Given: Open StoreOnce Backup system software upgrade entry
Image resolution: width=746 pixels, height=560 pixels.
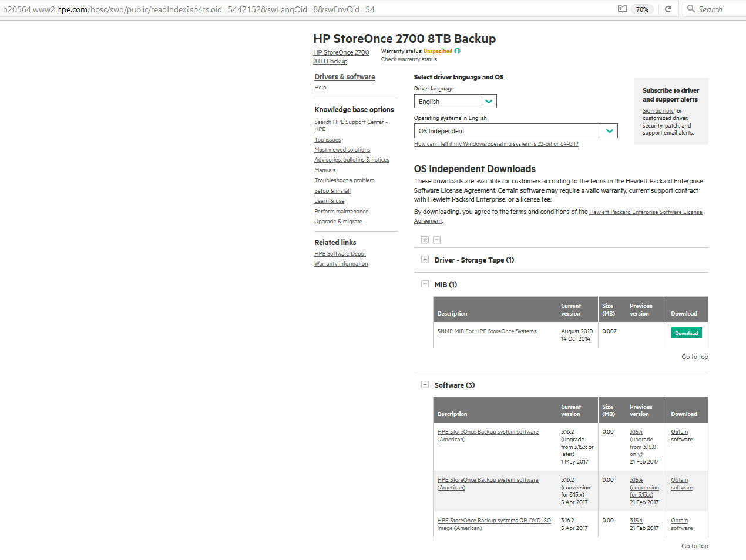Looking at the screenshot, I should (488, 435).
